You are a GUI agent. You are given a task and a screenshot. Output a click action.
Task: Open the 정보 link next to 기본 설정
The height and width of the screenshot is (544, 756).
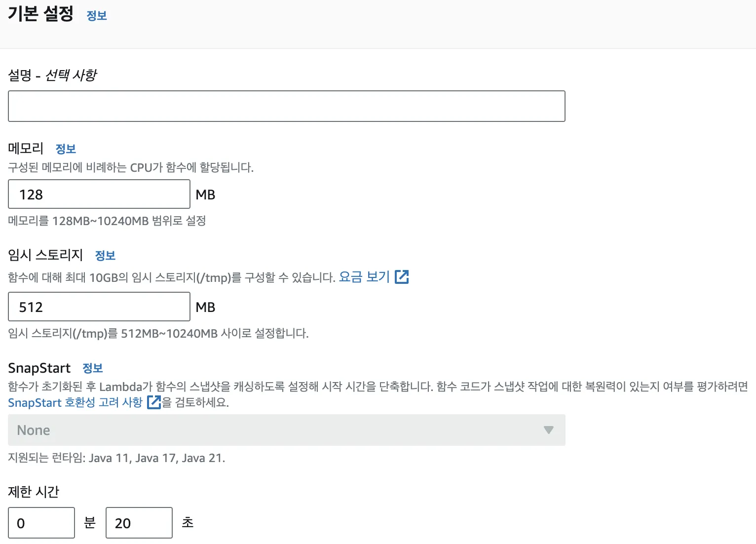(96, 15)
